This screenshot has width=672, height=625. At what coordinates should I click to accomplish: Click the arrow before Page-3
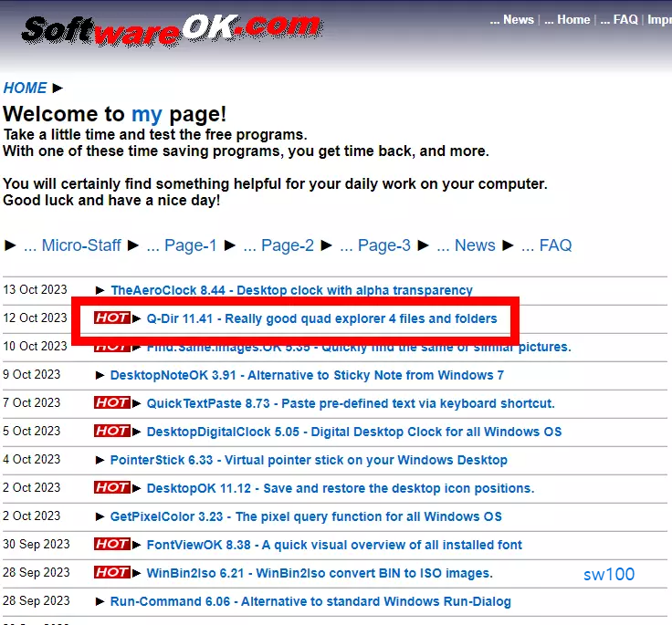327,245
